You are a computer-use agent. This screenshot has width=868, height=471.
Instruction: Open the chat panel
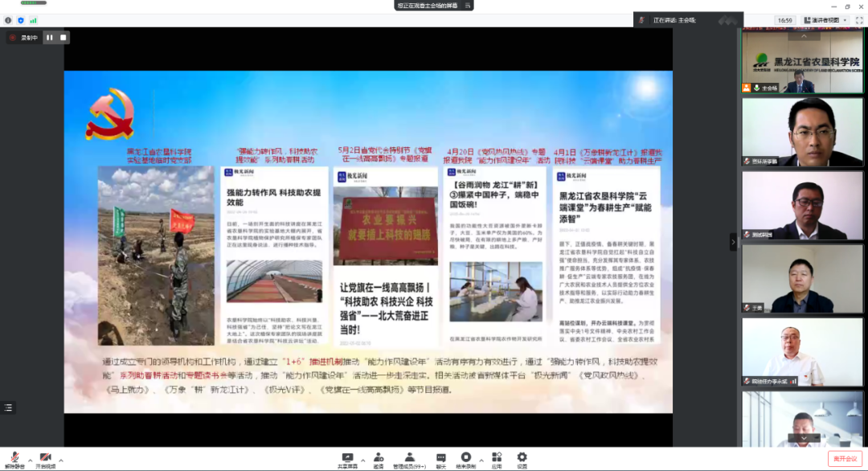pos(440,456)
